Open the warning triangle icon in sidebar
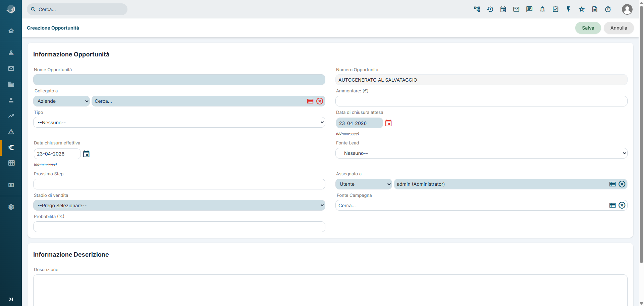Image resolution: width=644 pixels, height=306 pixels. [11, 132]
